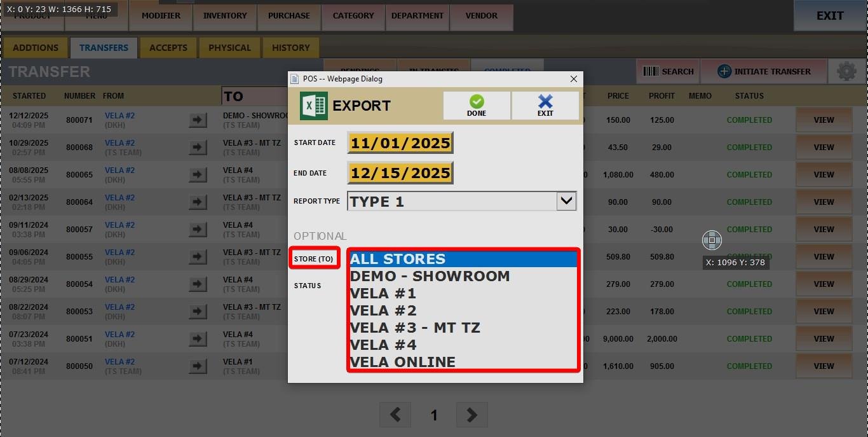View transfer 800068 details

pyautogui.click(x=824, y=148)
